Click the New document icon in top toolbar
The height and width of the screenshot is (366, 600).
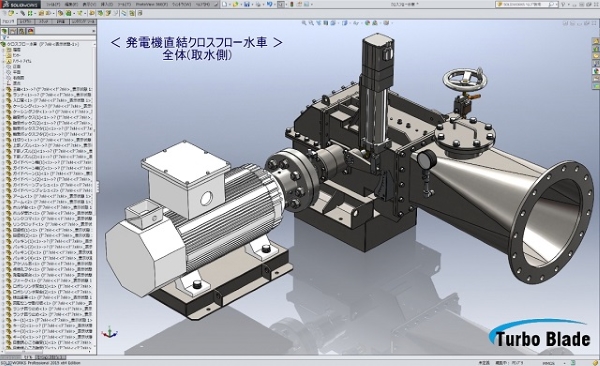[225, 4]
